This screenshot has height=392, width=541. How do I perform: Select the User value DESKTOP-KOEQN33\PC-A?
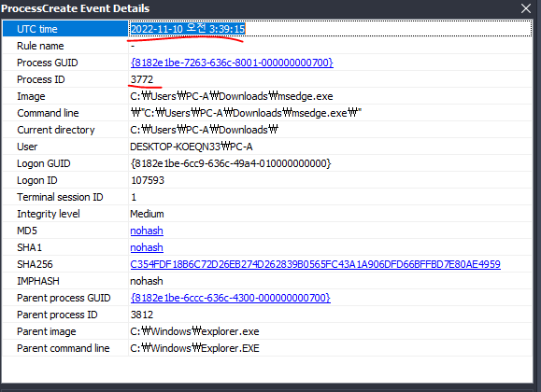[x=192, y=147]
